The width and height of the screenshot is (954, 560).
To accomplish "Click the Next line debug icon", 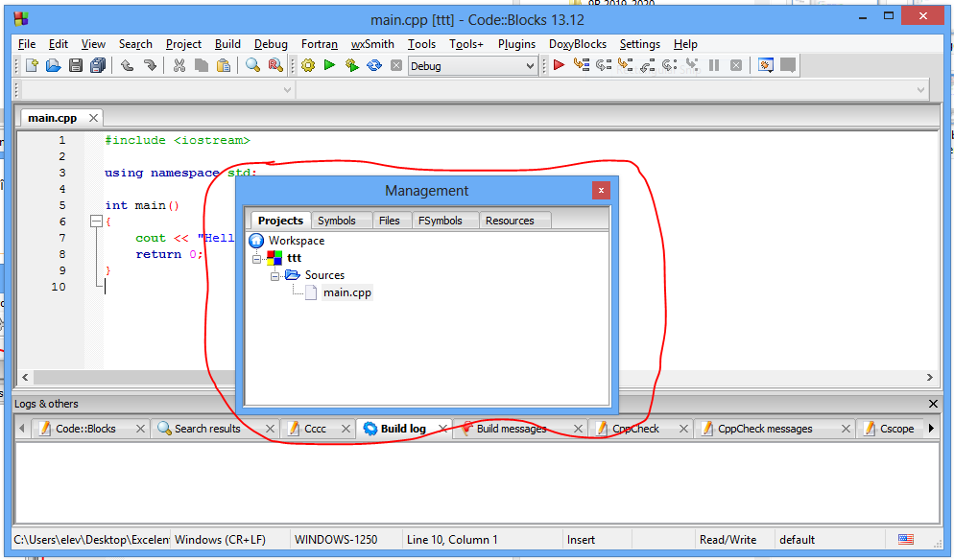I will point(604,65).
